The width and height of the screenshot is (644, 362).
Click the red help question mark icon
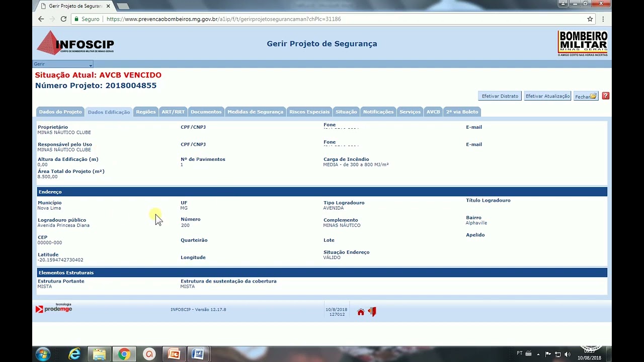(605, 96)
